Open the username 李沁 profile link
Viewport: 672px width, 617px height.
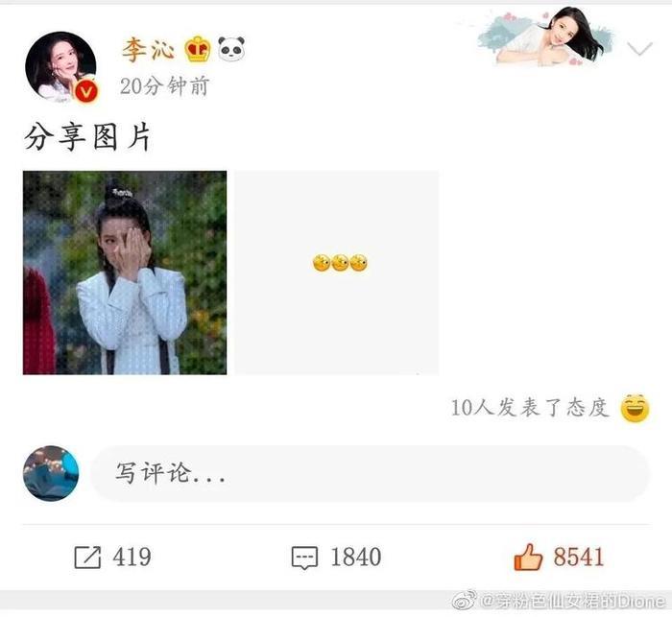pyautogui.click(x=148, y=49)
